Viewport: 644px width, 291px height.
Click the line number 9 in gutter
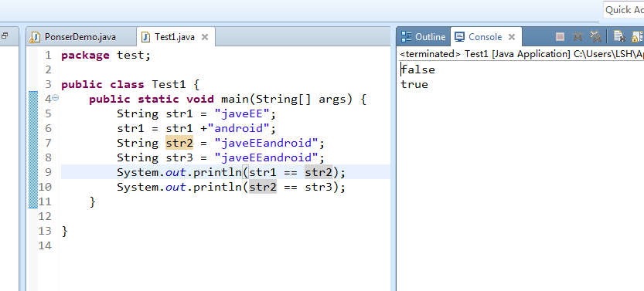[48, 172]
